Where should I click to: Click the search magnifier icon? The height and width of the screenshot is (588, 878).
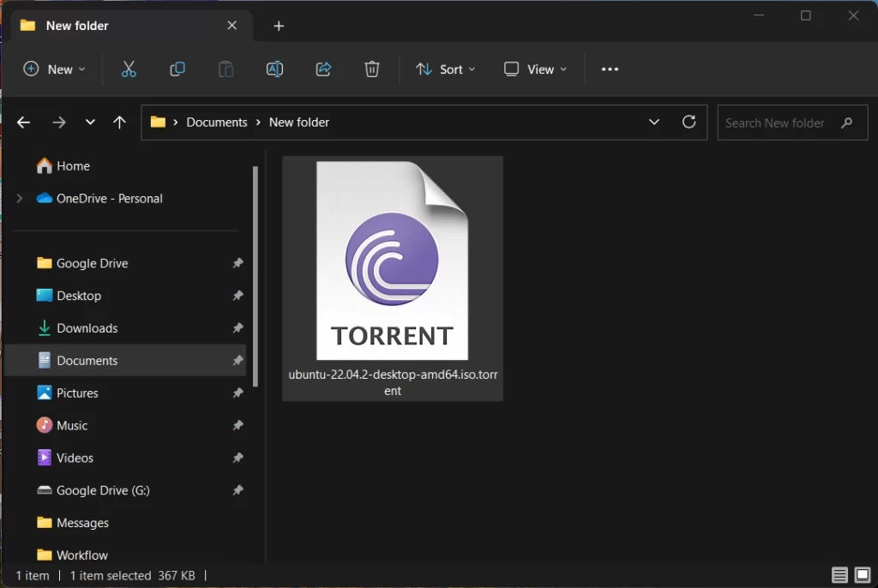click(x=846, y=123)
